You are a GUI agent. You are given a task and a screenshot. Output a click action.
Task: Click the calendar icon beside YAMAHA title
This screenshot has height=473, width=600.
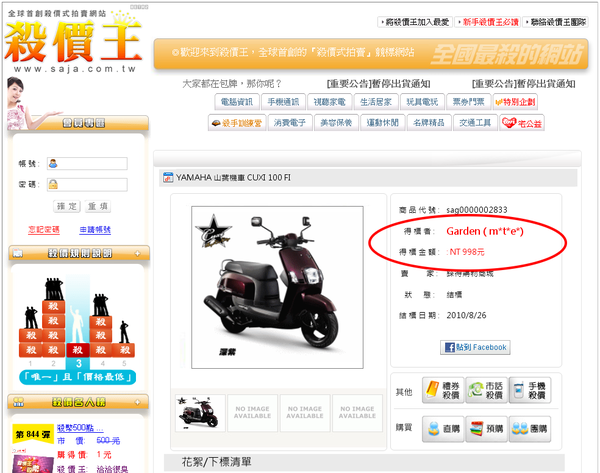(x=168, y=178)
